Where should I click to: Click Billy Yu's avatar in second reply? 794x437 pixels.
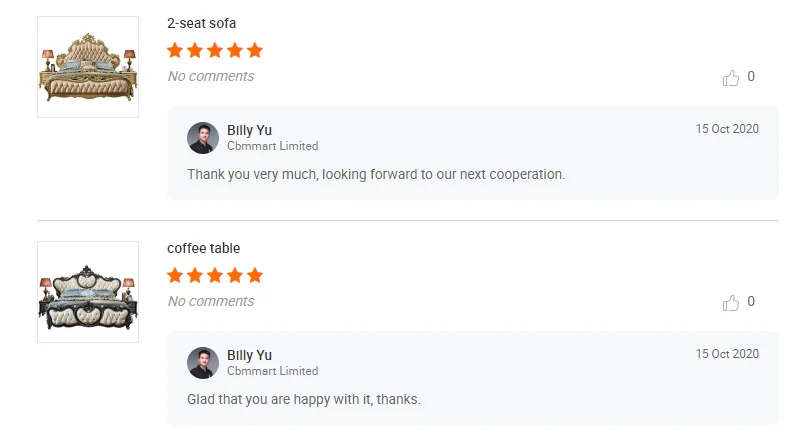pos(203,363)
